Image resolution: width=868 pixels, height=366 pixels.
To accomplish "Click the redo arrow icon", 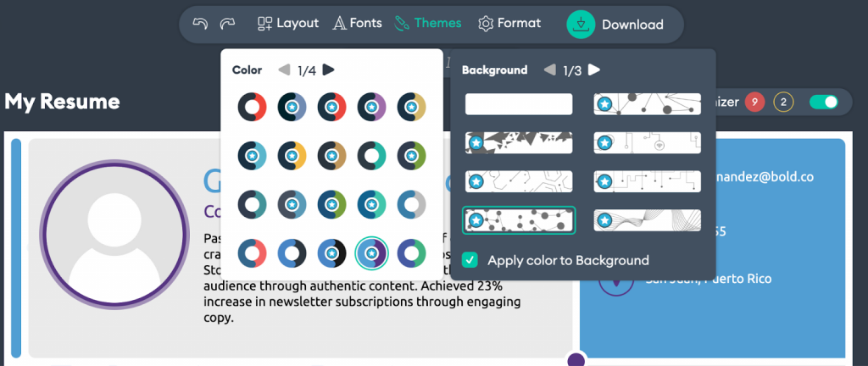I will [x=227, y=24].
